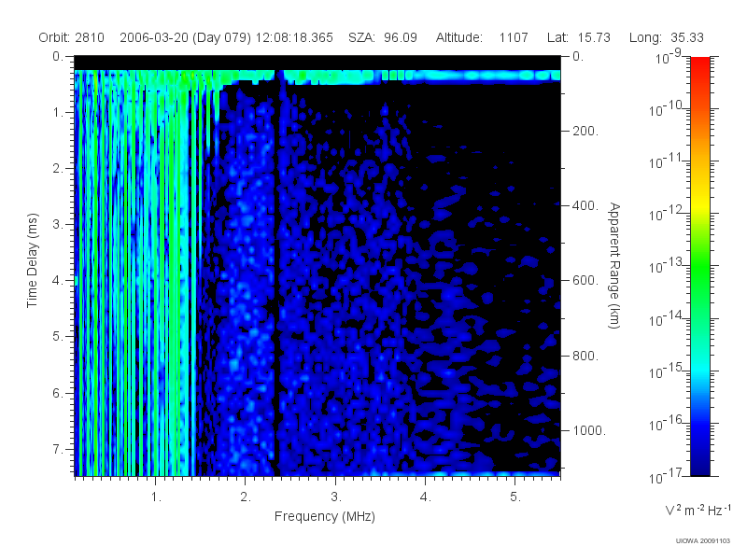
Task: Click the timestamp '12:08:18.365'
Action: pyautogui.click(x=294, y=37)
